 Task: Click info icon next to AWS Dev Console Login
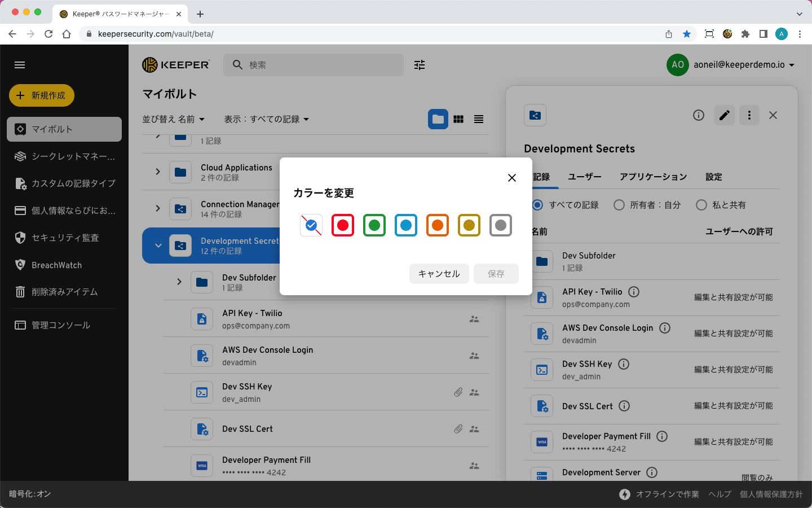(x=665, y=328)
